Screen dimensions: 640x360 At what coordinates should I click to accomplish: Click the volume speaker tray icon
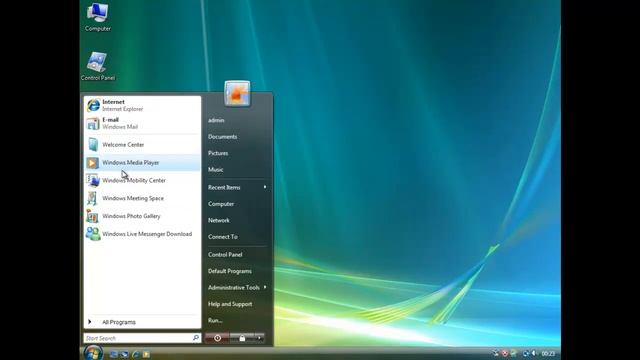coord(533,353)
